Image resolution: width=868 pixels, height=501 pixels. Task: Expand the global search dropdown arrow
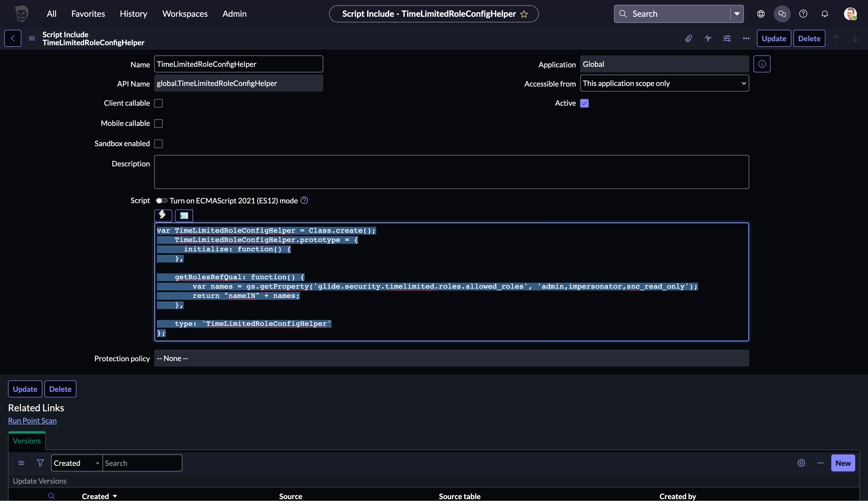(x=736, y=14)
